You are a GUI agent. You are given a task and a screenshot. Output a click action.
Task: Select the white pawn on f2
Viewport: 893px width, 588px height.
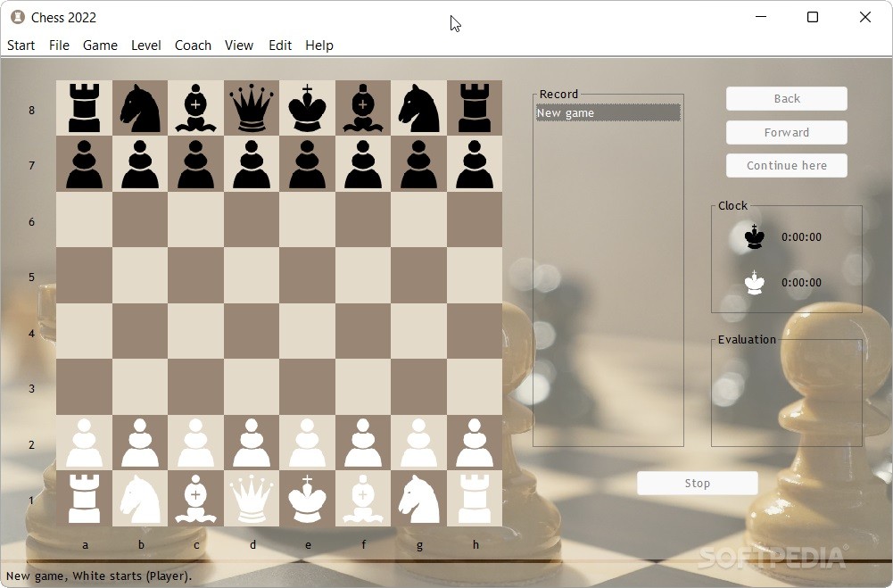363,443
